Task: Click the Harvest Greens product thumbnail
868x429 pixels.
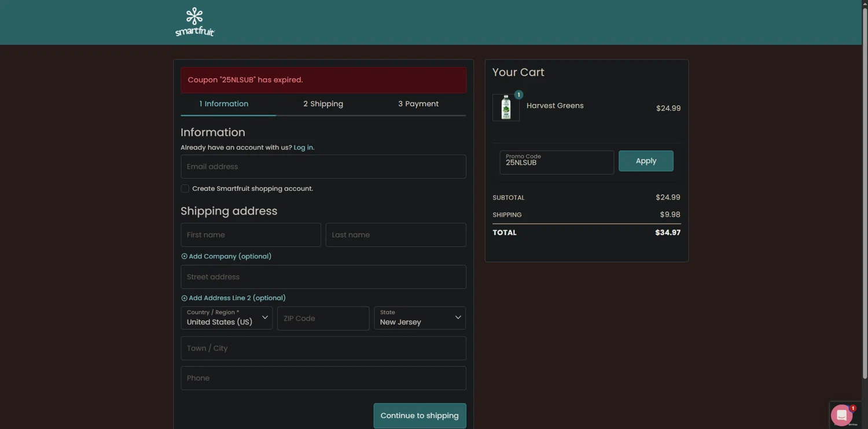Action: pos(506,108)
